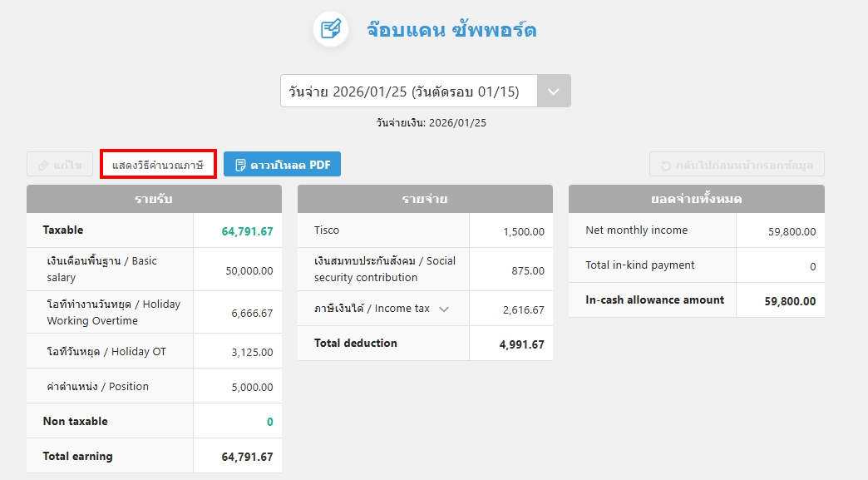
Task: Expand the Income tax row chevron
Action: [x=444, y=309]
